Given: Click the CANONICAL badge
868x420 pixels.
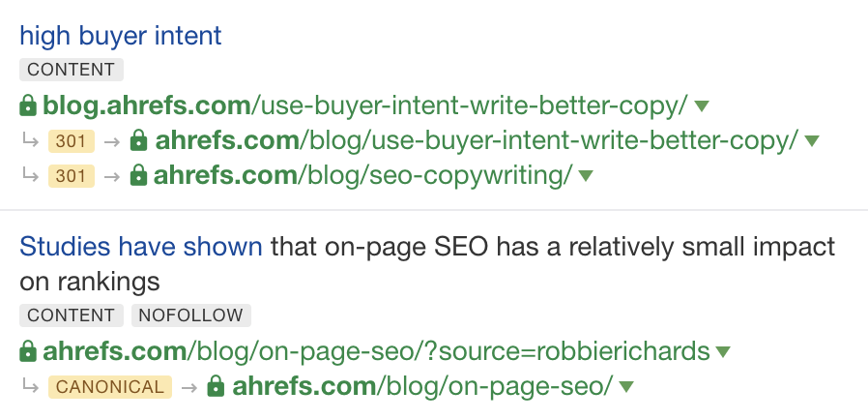Looking at the screenshot, I should click(x=110, y=387).
